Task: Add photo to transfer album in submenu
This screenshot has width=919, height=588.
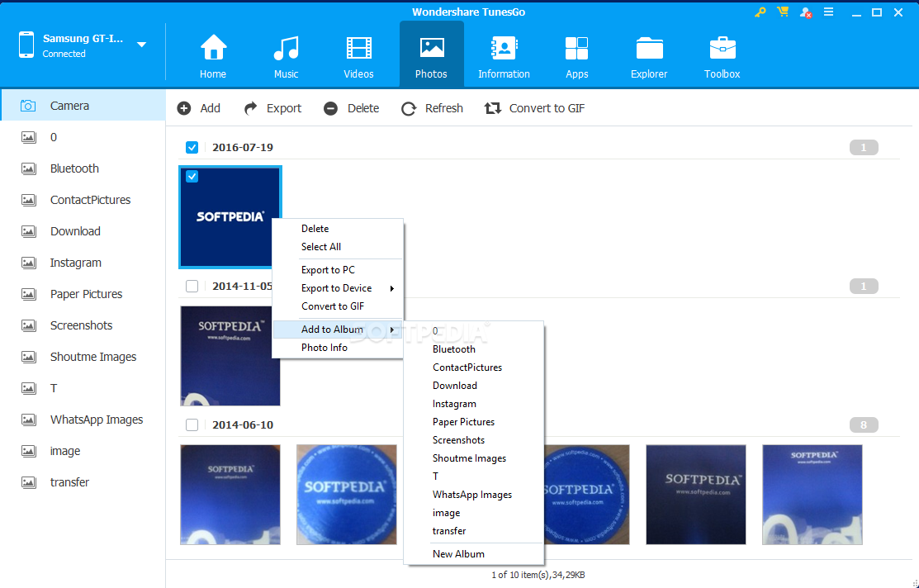Action: (474, 530)
